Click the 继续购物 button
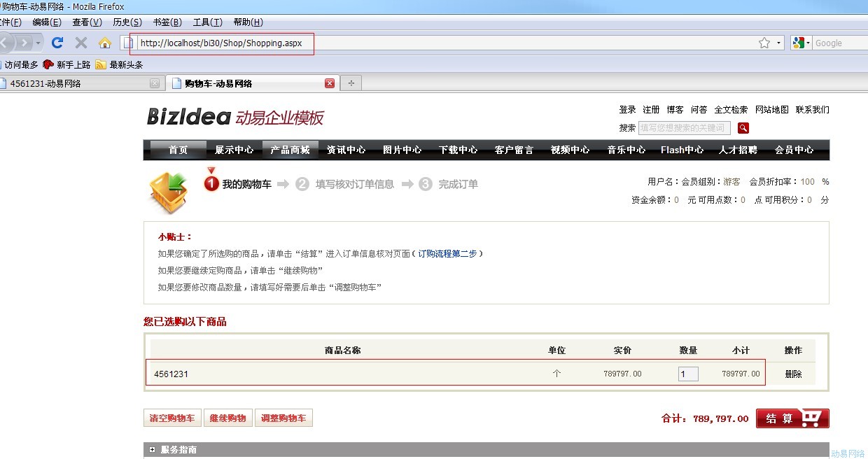868x459 pixels. 227,418
